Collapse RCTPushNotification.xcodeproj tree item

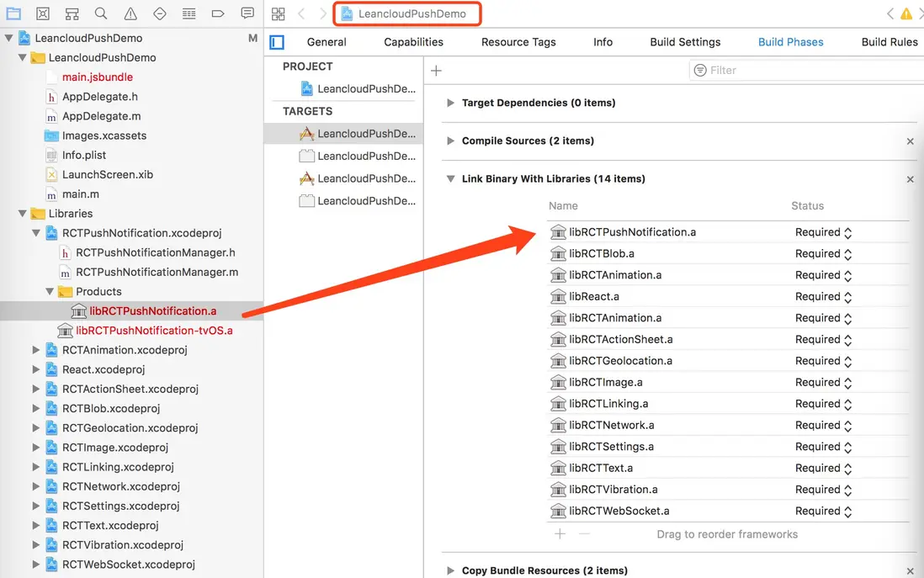tap(36, 233)
